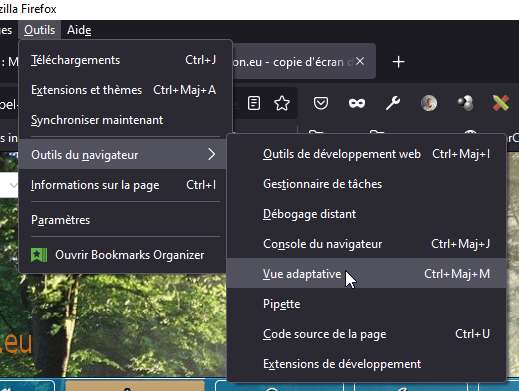
Task: Click the grey spheres extension icon
Action: point(465,103)
